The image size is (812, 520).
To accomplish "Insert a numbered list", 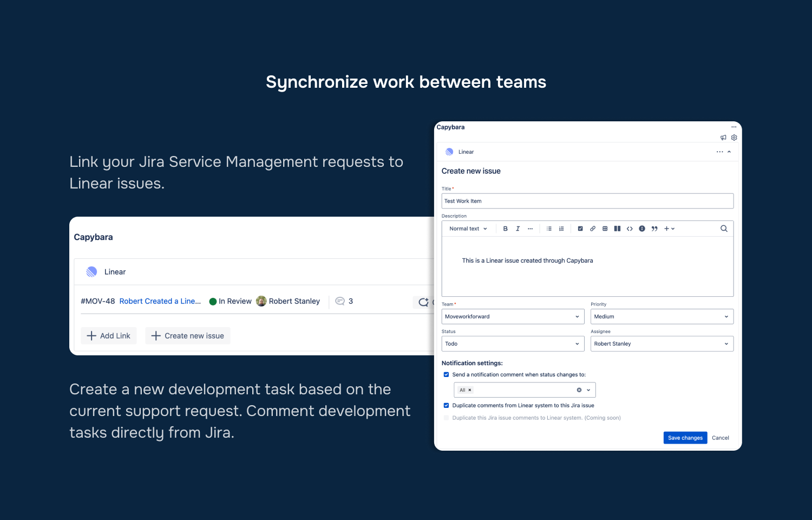I will [561, 228].
